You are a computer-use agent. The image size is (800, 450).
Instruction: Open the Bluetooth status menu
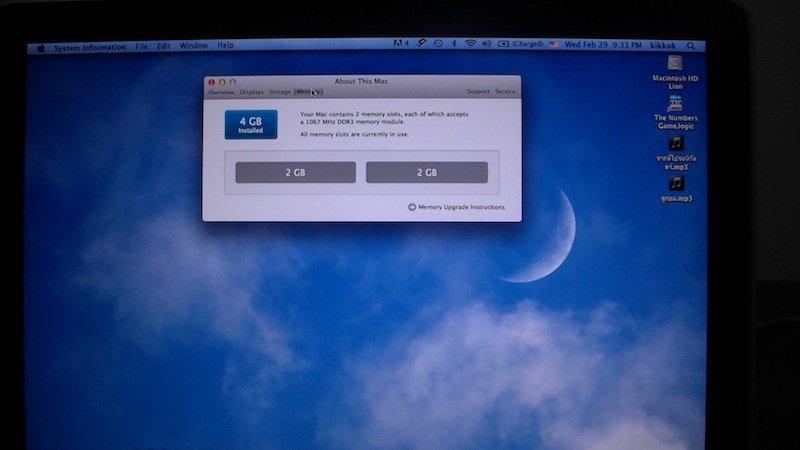pyautogui.click(x=454, y=44)
